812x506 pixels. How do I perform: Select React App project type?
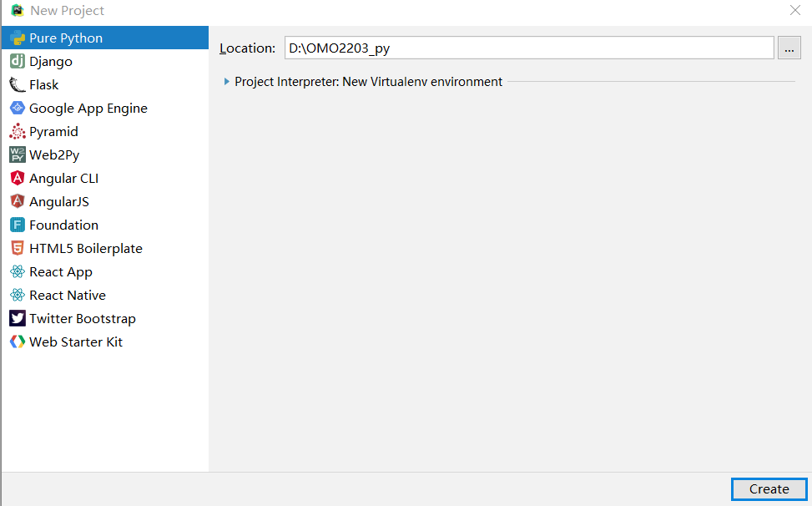tap(105, 271)
